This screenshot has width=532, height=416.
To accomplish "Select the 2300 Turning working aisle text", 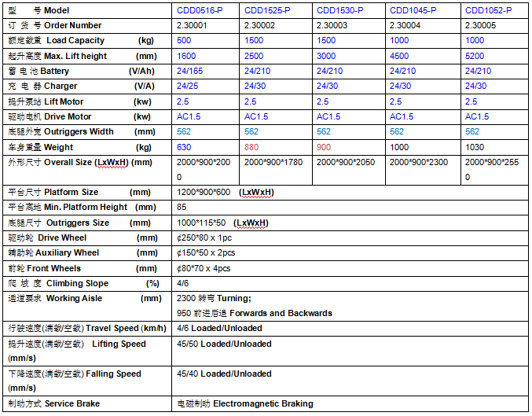I will point(214,298).
